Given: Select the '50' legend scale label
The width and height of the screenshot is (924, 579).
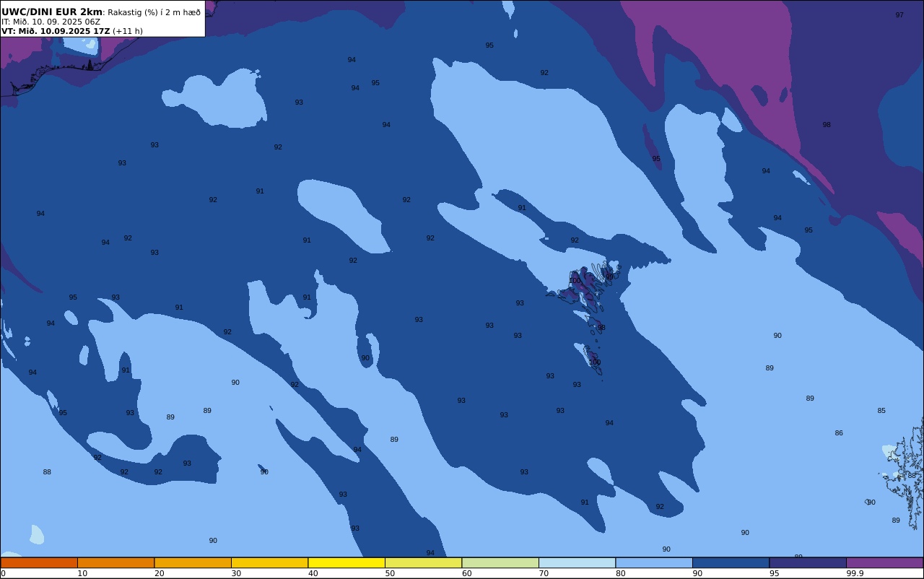Looking at the screenshot, I should 390,573.
